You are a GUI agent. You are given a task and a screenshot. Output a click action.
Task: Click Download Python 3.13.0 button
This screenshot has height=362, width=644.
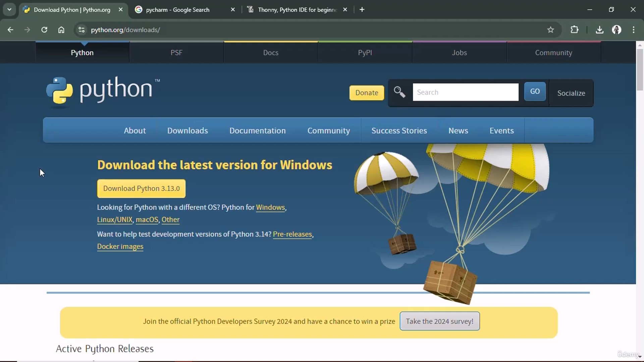click(141, 188)
